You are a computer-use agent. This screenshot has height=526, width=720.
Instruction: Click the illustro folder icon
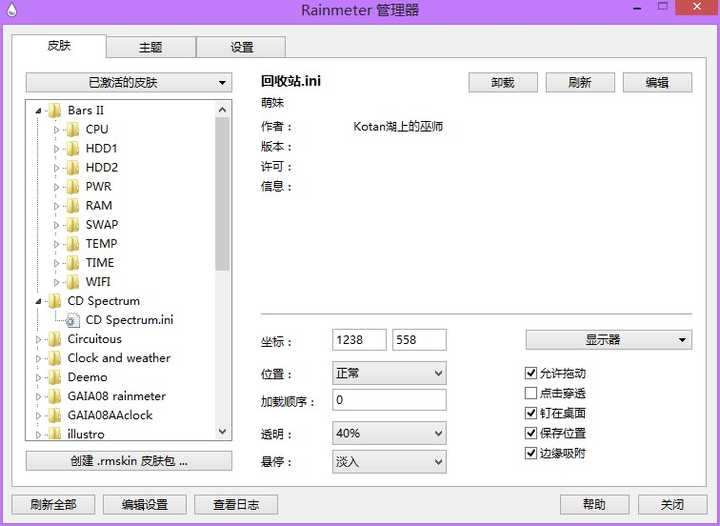[x=55, y=434]
